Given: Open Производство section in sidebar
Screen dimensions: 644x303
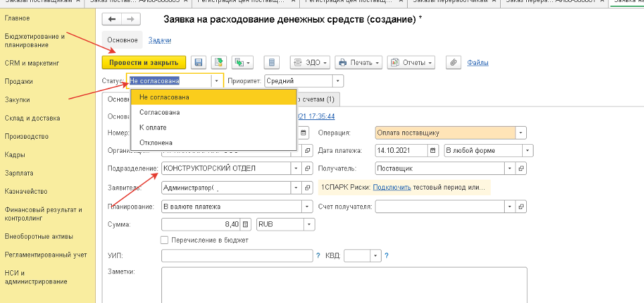Looking at the screenshot, I should (27, 137).
